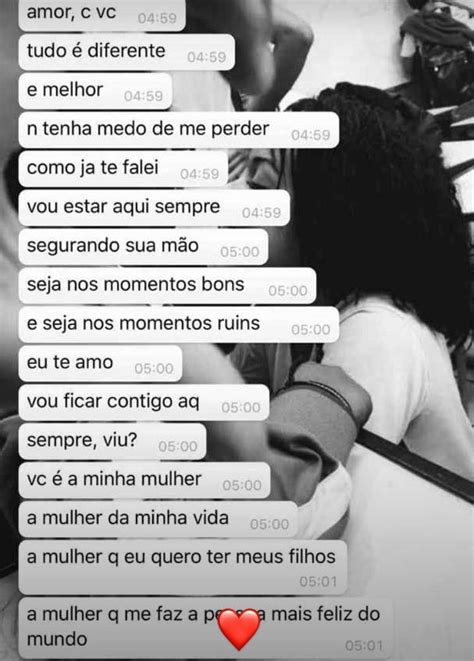474x661 pixels.
Task: Select 'vc é a minha mulher' bubble
Action: coord(145,480)
